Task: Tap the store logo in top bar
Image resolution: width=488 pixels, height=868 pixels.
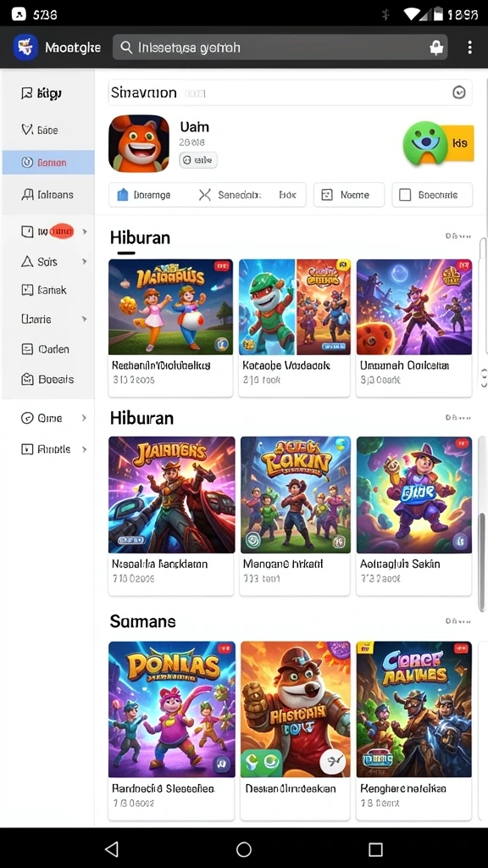Action: (25, 47)
